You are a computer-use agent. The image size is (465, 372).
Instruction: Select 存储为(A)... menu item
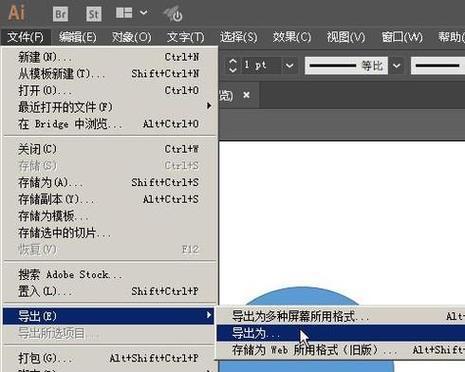(x=108, y=182)
